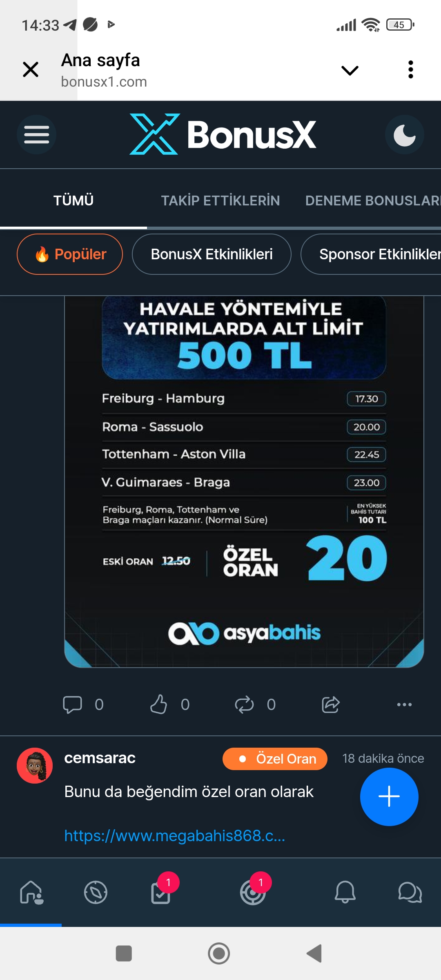Expand the page title chevron dropdown
Screen dimensions: 441x980
click(350, 70)
